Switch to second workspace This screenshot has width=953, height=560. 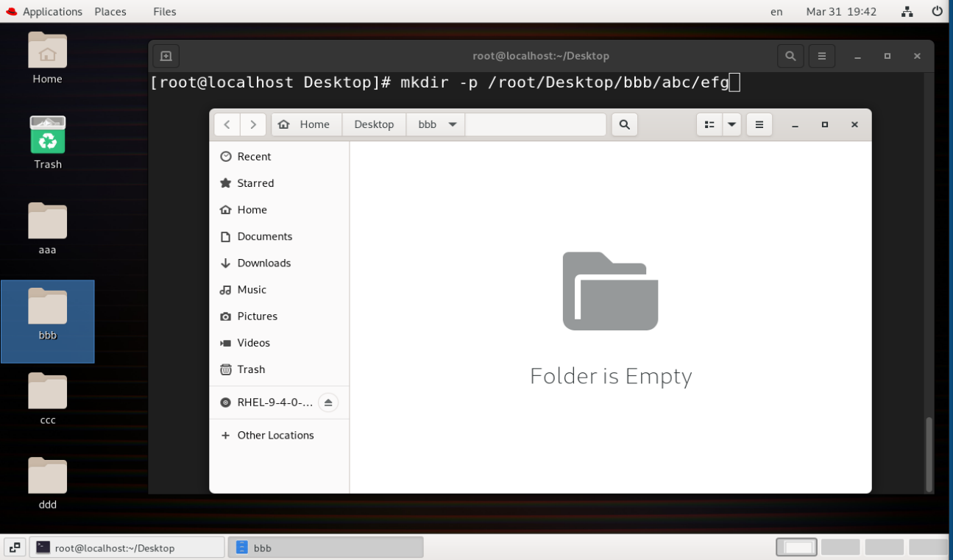840,547
